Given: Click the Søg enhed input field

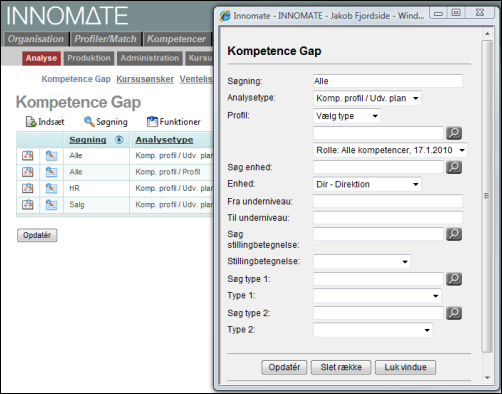Looking at the screenshot, I should 378,167.
